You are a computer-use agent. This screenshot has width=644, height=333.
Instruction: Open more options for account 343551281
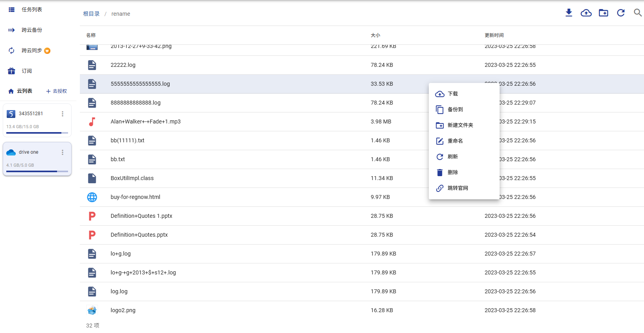point(63,114)
